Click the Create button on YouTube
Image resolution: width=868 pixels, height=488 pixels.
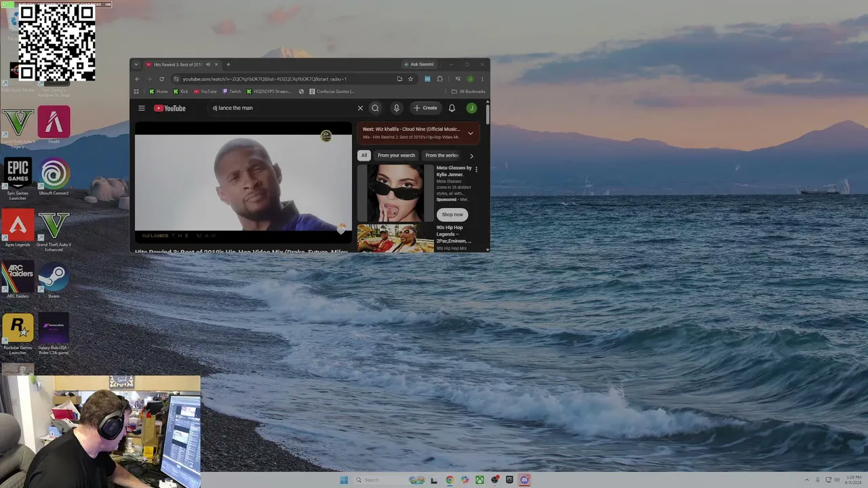click(426, 108)
